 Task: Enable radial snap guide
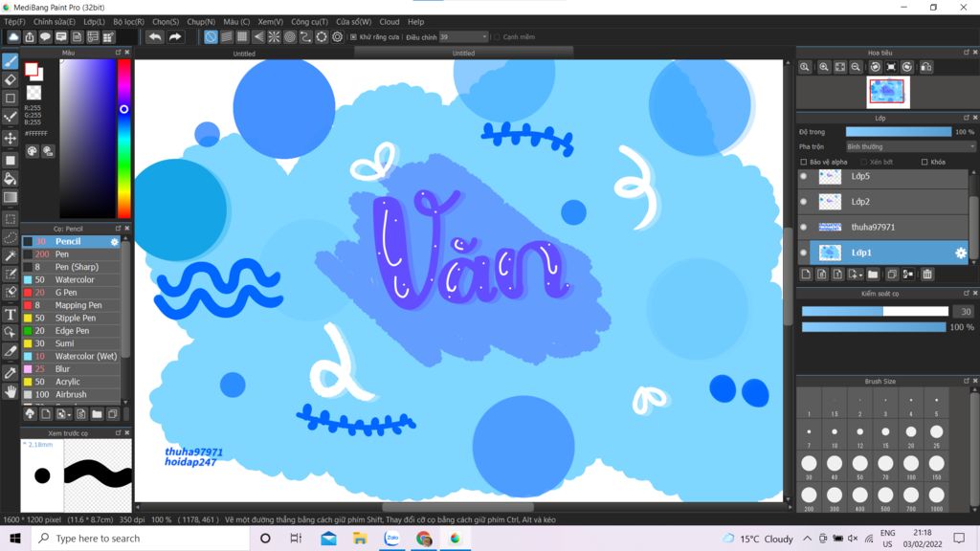(x=274, y=37)
